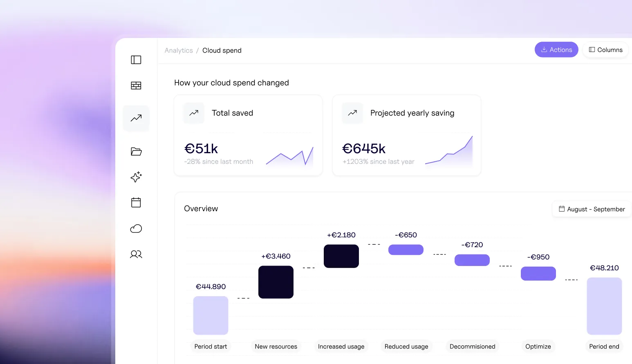Open the Columns button
This screenshot has height=364, width=632.
605,50
